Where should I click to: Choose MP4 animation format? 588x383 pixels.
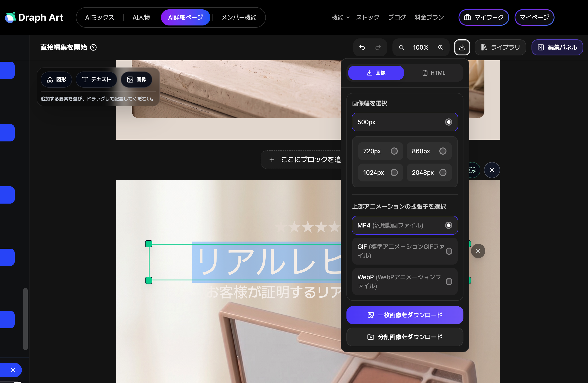pyautogui.click(x=405, y=225)
